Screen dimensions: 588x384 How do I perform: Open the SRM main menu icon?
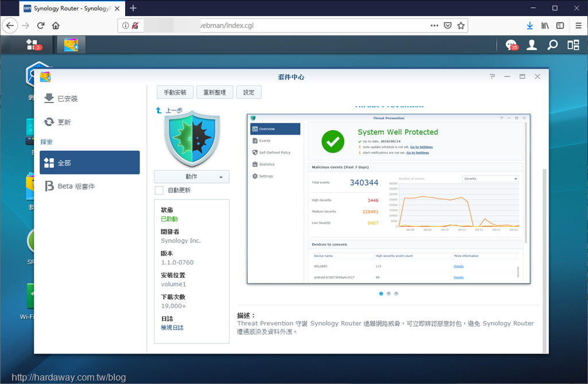pos(33,45)
